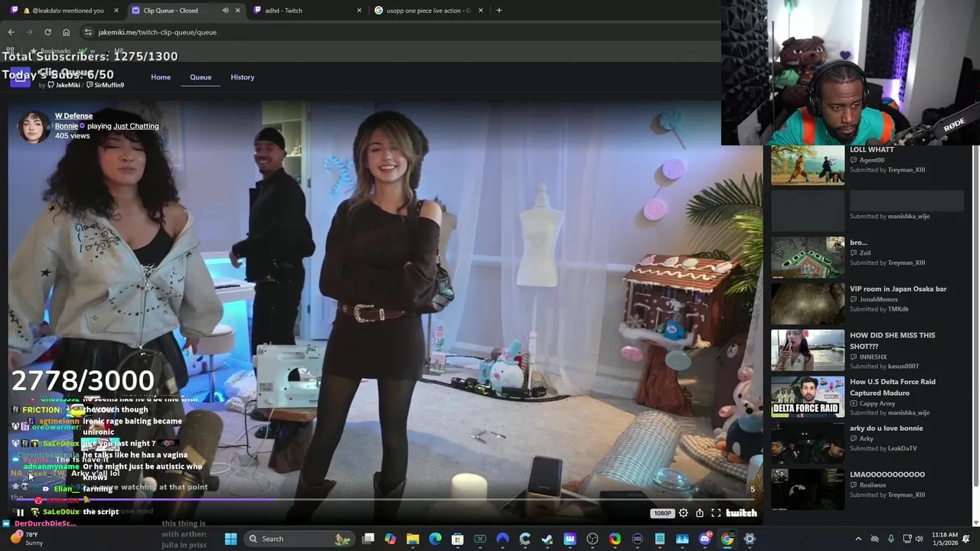
Task: Click Bonnie's channel avatar
Action: [x=34, y=126]
